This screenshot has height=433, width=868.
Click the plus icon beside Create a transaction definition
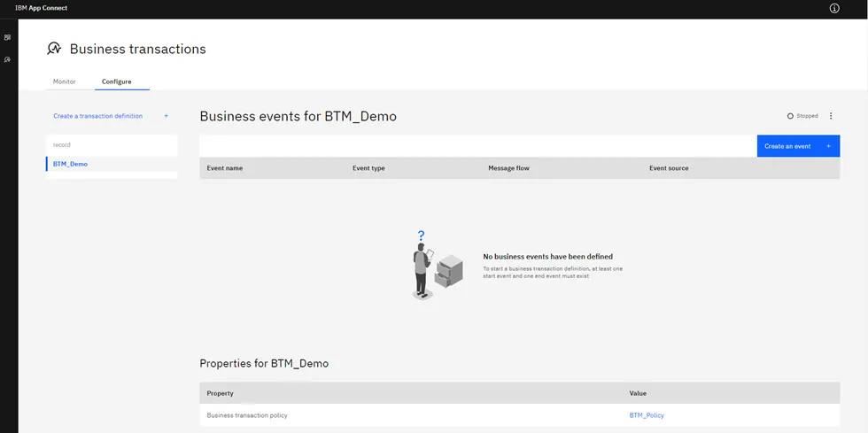tap(167, 116)
